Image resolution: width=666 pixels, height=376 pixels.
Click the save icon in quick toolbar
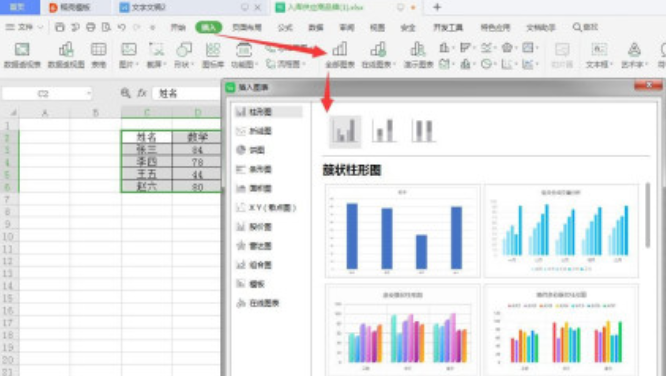pos(60,27)
